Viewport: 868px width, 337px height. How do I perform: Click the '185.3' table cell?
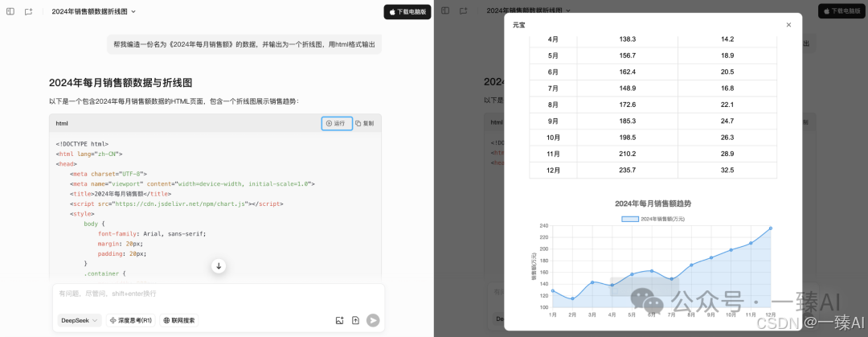(x=628, y=121)
